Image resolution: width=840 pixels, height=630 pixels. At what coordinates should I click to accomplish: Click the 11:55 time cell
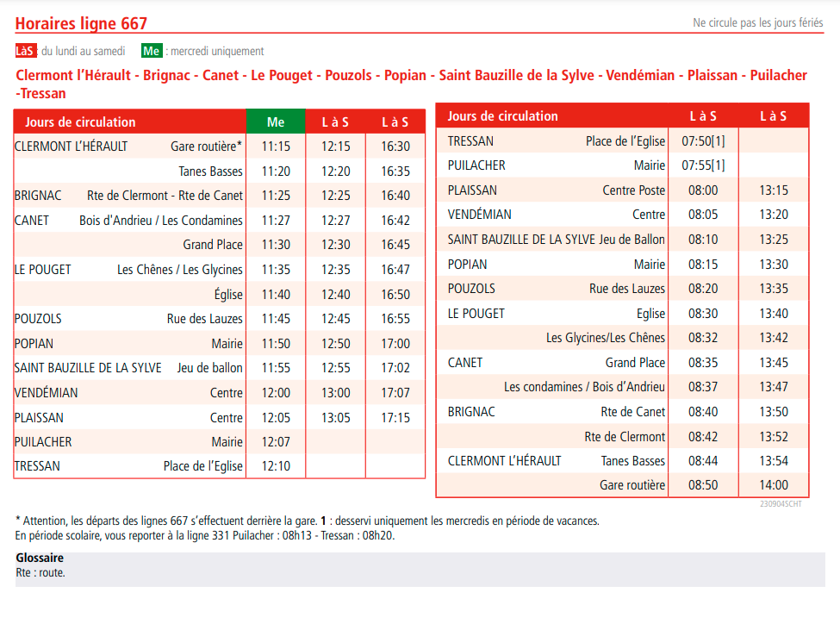(x=276, y=367)
